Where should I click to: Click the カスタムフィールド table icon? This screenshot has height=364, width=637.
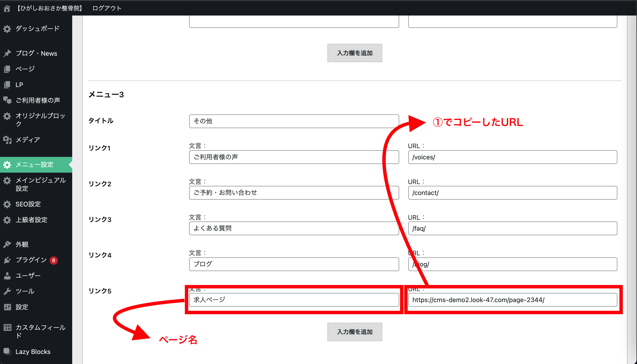point(7,327)
